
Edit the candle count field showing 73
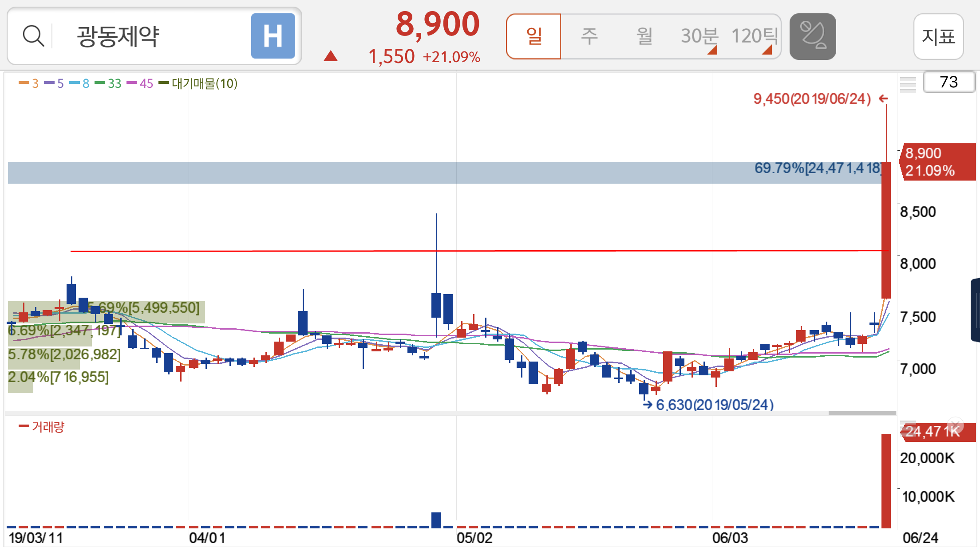coord(948,82)
